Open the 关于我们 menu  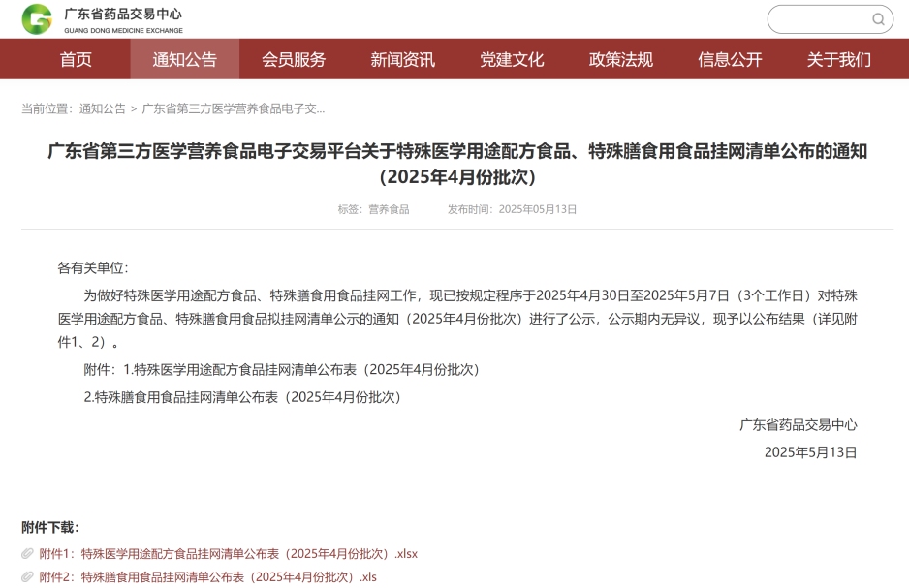[x=838, y=59]
